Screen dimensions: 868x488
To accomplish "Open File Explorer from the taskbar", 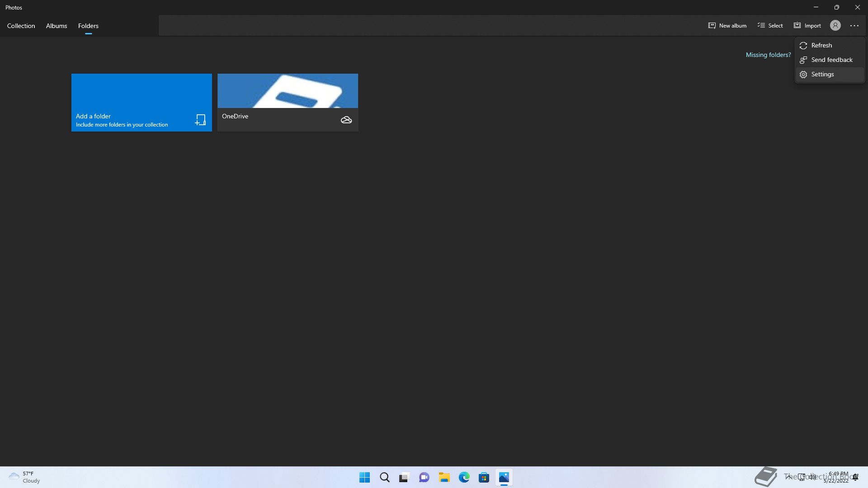I will 444,478.
